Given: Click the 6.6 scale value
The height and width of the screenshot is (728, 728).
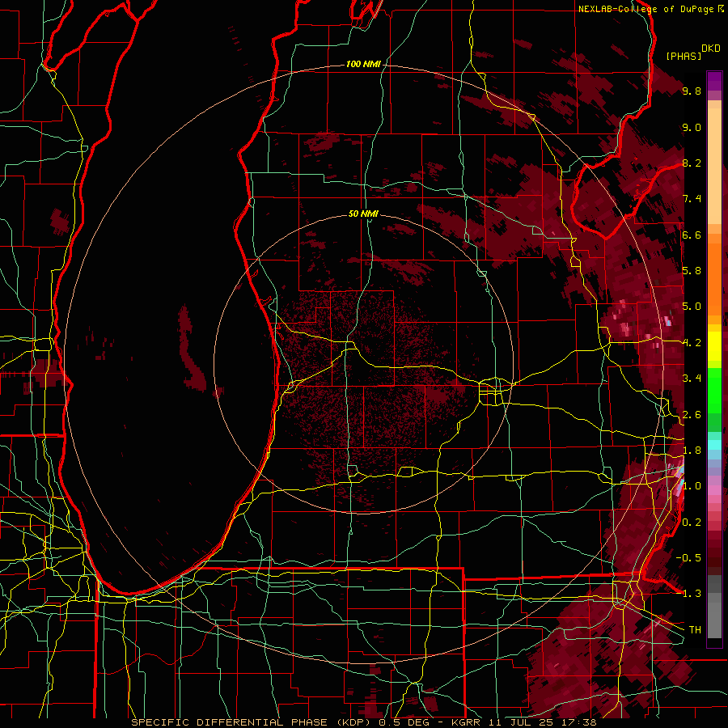Looking at the screenshot, I should click(x=692, y=235).
